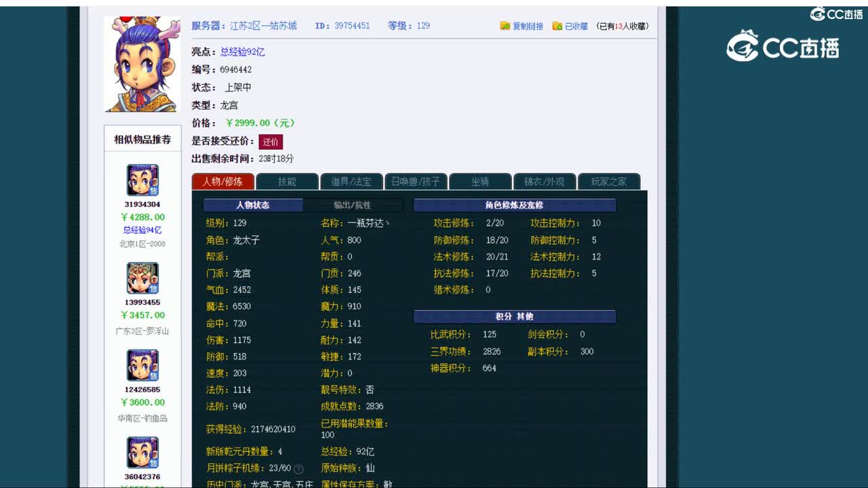Click thumbnail of item 13993455
Image resolution: width=868 pixels, height=488 pixels.
(142, 278)
